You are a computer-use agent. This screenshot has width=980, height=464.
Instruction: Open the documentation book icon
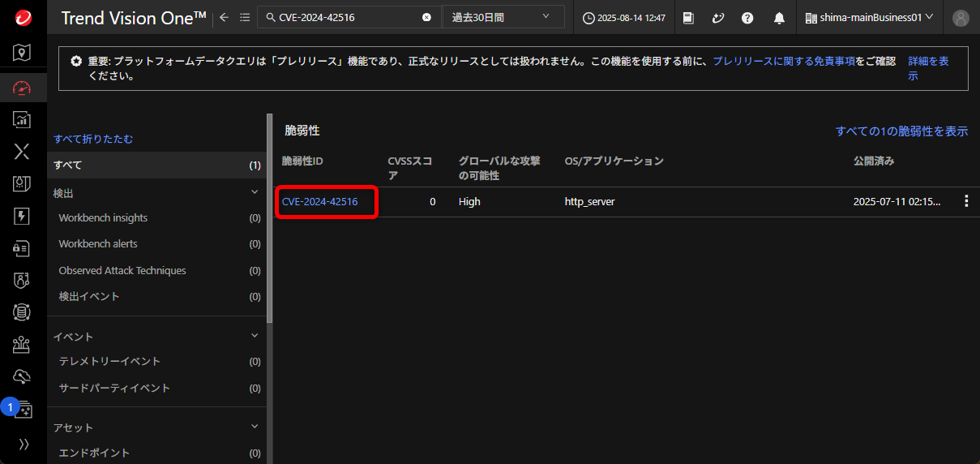tap(688, 17)
